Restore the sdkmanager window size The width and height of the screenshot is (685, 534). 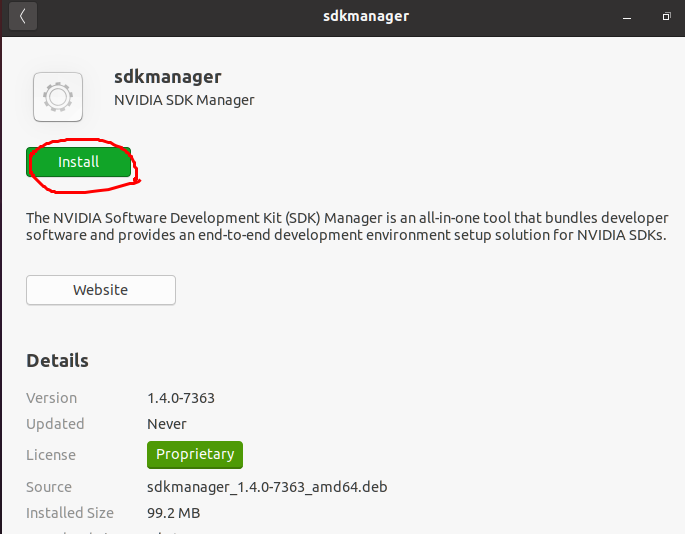coord(666,17)
